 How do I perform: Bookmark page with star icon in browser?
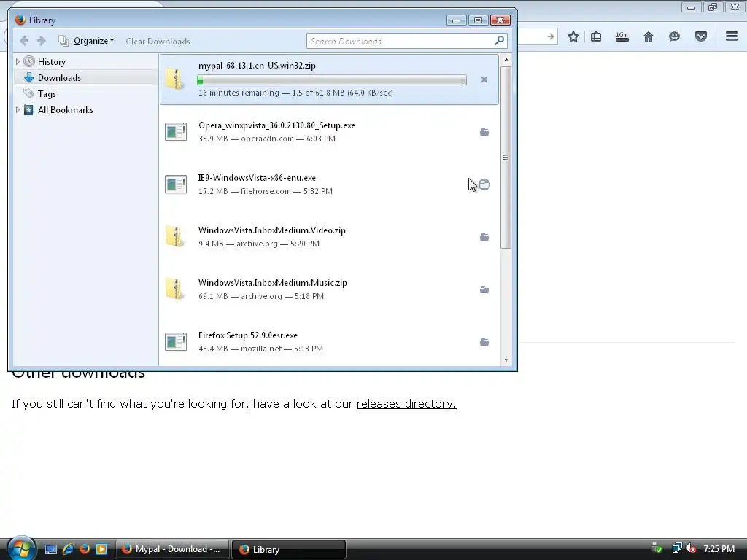tap(573, 36)
